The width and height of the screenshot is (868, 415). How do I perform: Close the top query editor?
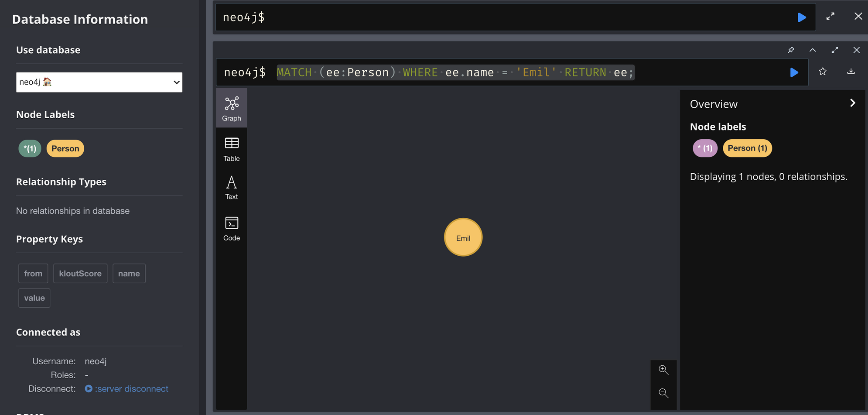pos(858,17)
